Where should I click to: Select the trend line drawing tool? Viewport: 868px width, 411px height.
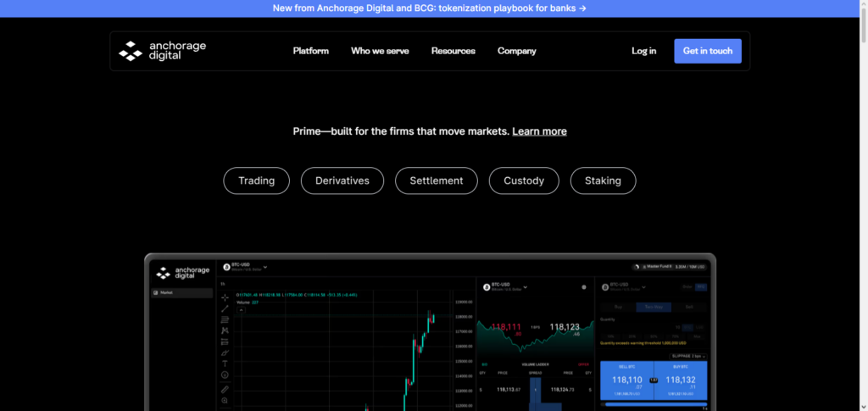[x=225, y=308]
